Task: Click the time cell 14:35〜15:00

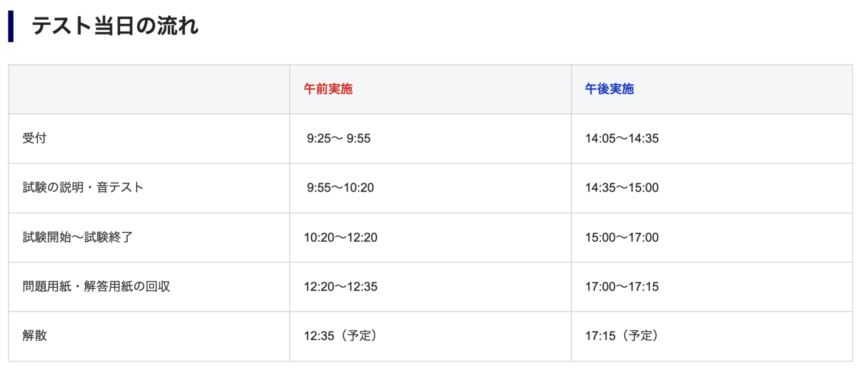Action: click(622, 188)
